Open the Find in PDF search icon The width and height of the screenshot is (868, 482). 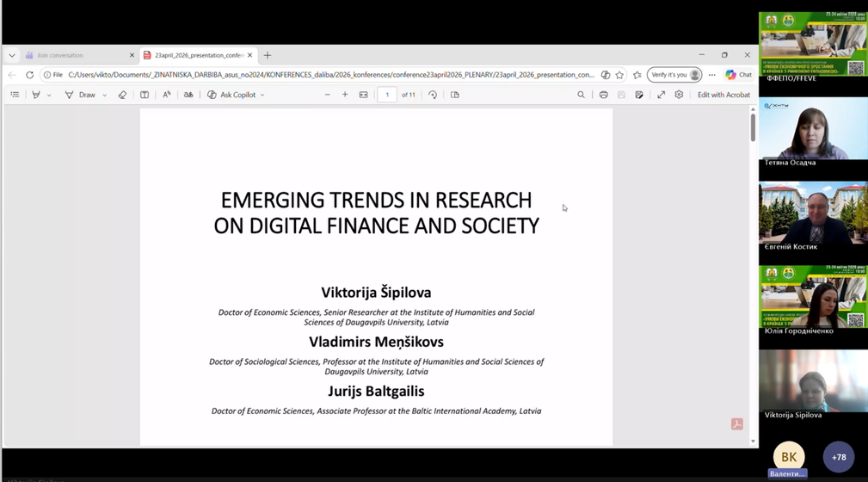(581, 95)
